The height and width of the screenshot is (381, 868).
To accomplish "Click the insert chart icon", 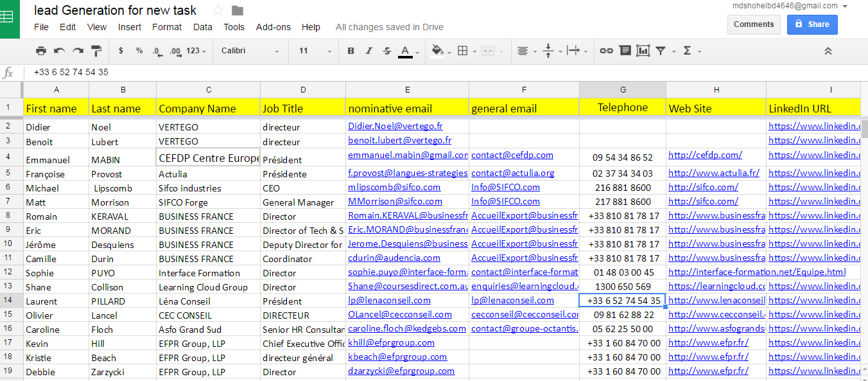I will point(643,51).
